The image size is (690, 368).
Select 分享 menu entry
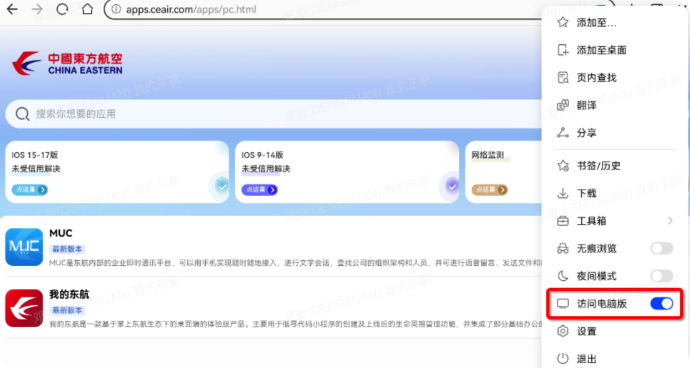[615, 133]
